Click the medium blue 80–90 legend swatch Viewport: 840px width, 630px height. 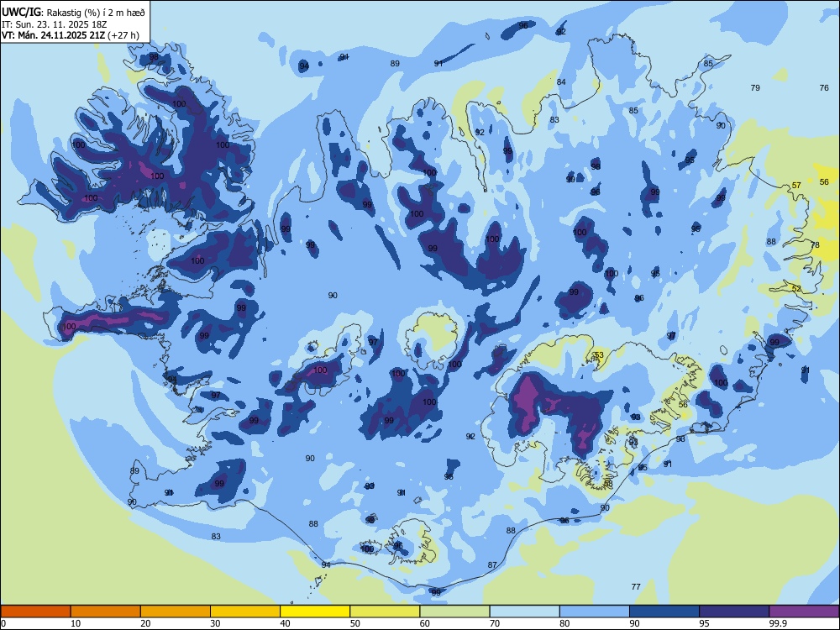tap(595, 612)
